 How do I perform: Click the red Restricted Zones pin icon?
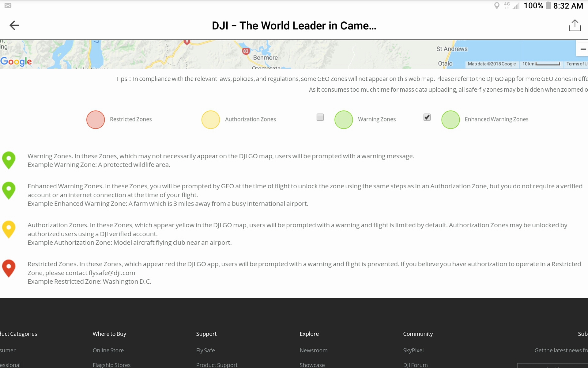[x=9, y=268]
